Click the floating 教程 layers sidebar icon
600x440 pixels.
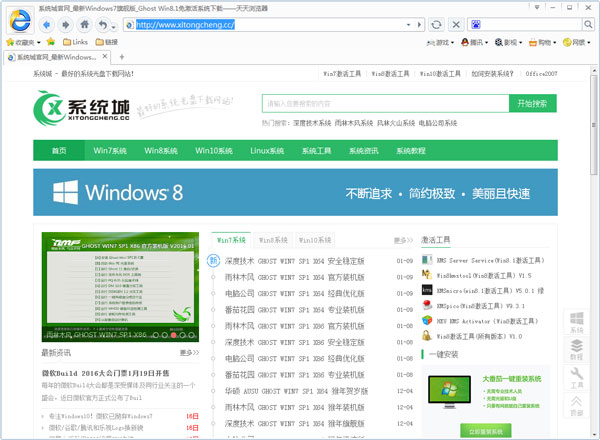577,349
